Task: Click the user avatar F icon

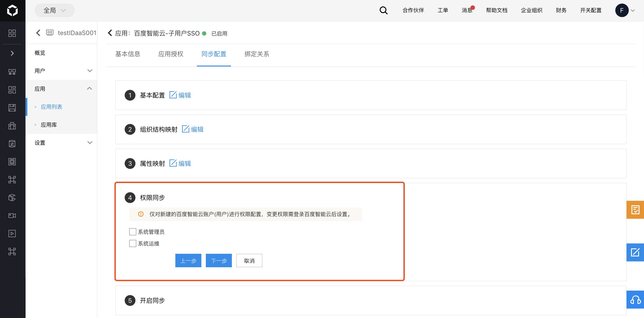Action: click(x=622, y=10)
